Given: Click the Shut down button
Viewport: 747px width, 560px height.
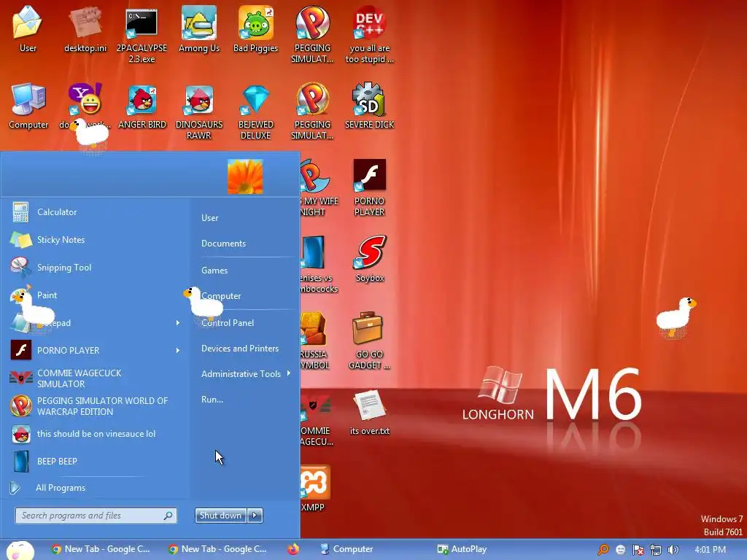Looking at the screenshot, I should click(x=220, y=516).
